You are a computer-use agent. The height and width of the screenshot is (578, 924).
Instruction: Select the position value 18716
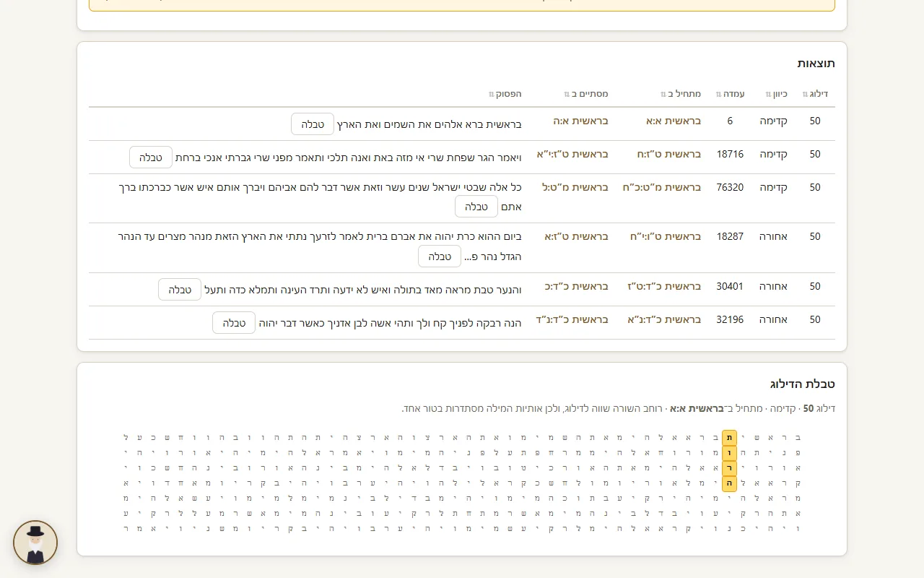[730, 155]
